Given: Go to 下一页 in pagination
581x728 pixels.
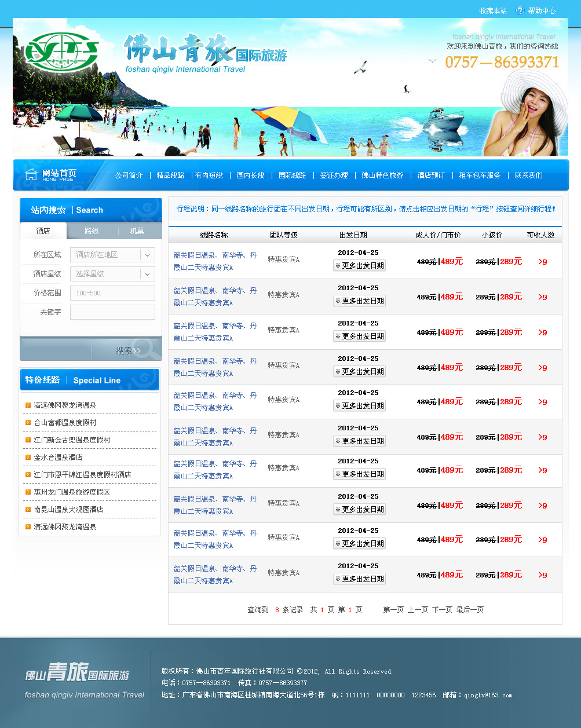Looking at the screenshot, I should point(442,610).
